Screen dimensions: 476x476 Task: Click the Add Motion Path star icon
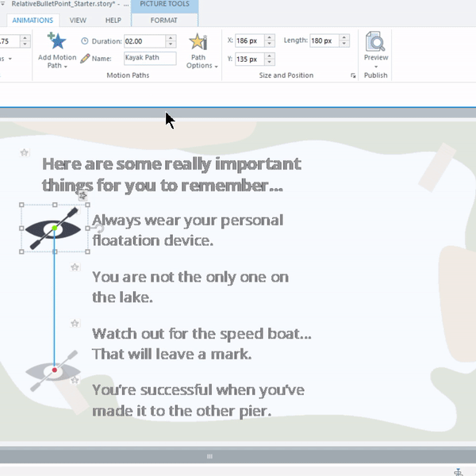tap(57, 41)
